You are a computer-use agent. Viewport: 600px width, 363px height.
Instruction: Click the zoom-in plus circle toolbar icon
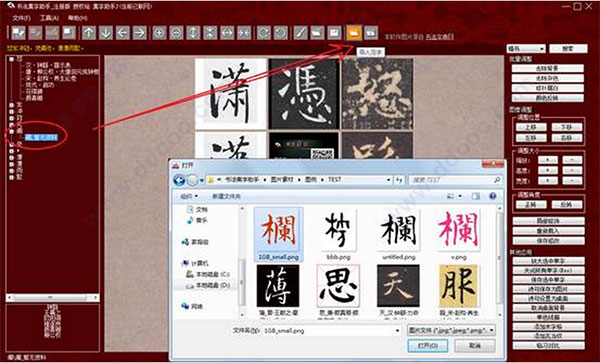(x=159, y=33)
